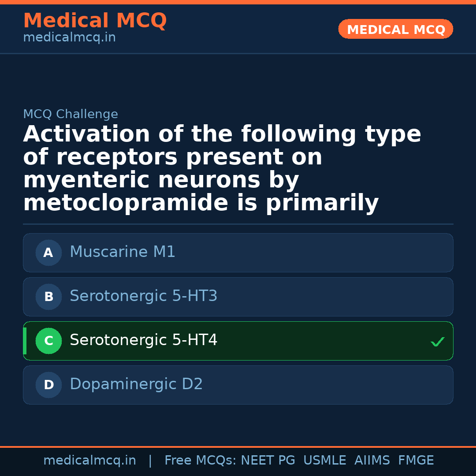Click the Free MCQs footer text

pyautogui.click(x=200, y=461)
